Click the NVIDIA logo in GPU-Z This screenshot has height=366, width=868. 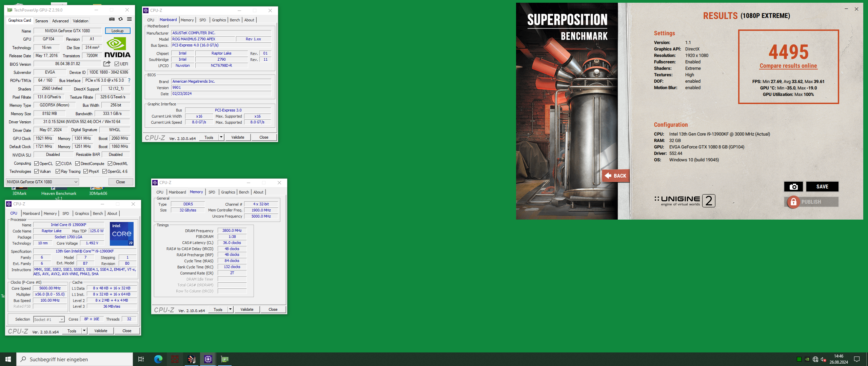tap(117, 47)
